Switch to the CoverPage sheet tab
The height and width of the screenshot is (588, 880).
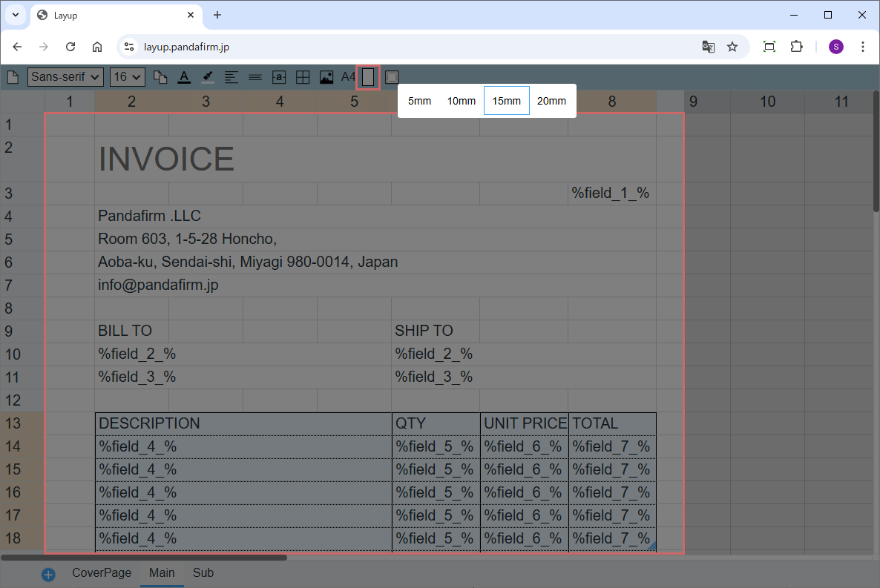pyautogui.click(x=102, y=573)
